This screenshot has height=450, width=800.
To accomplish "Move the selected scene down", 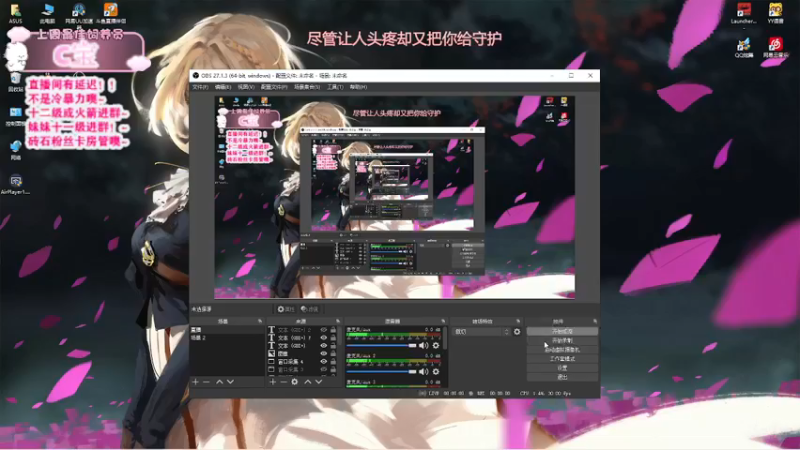I will tap(231, 382).
